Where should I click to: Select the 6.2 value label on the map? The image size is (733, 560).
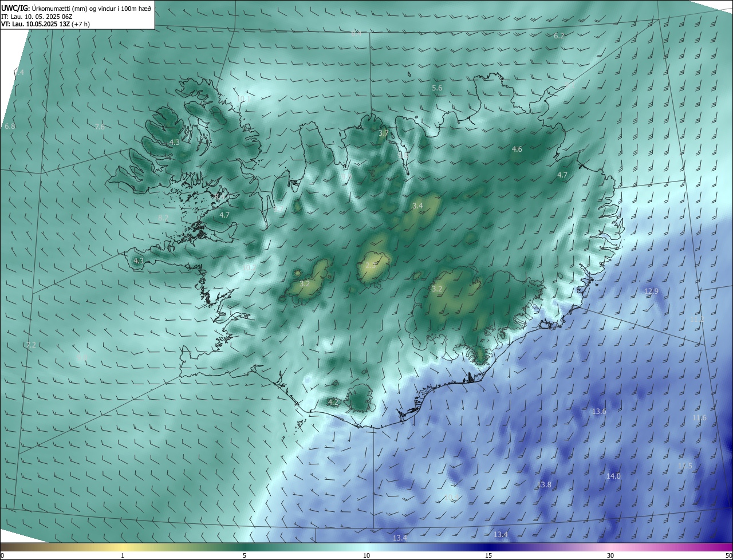click(x=559, y=36)
